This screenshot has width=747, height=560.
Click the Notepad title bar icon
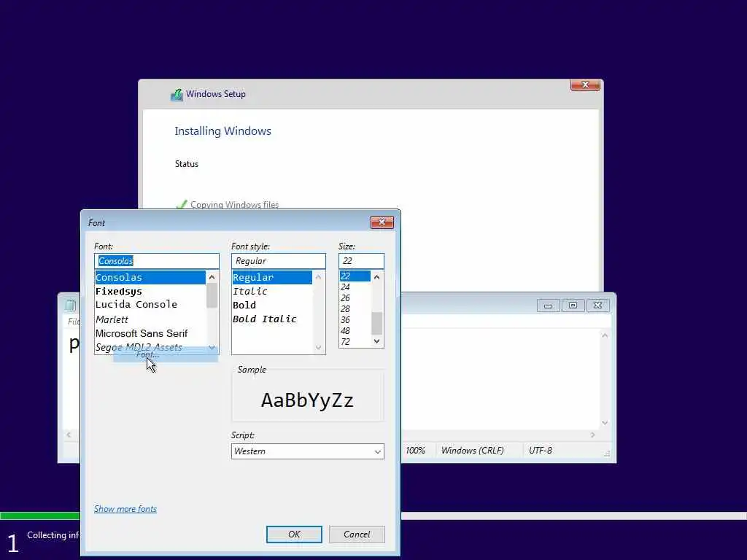point(71,306)
